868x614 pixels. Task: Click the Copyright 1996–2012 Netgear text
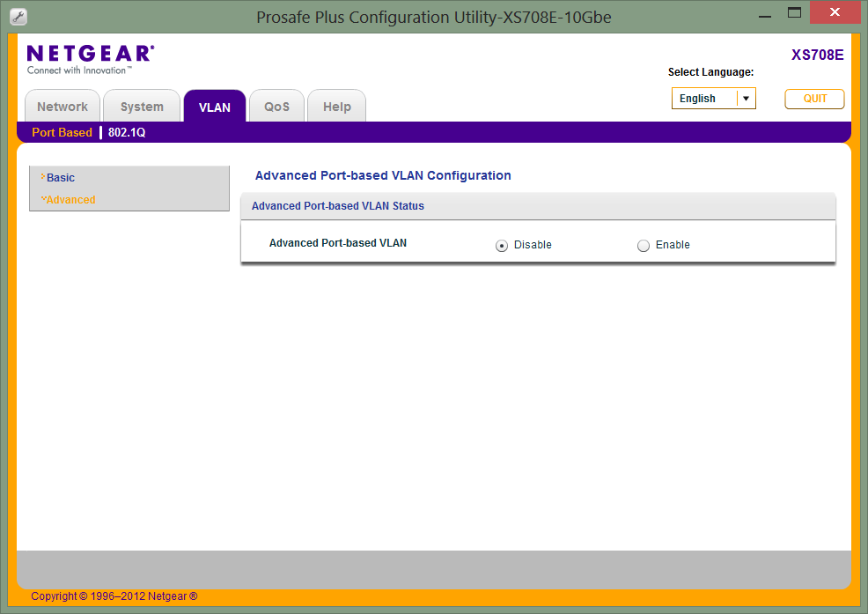(114, 596)
